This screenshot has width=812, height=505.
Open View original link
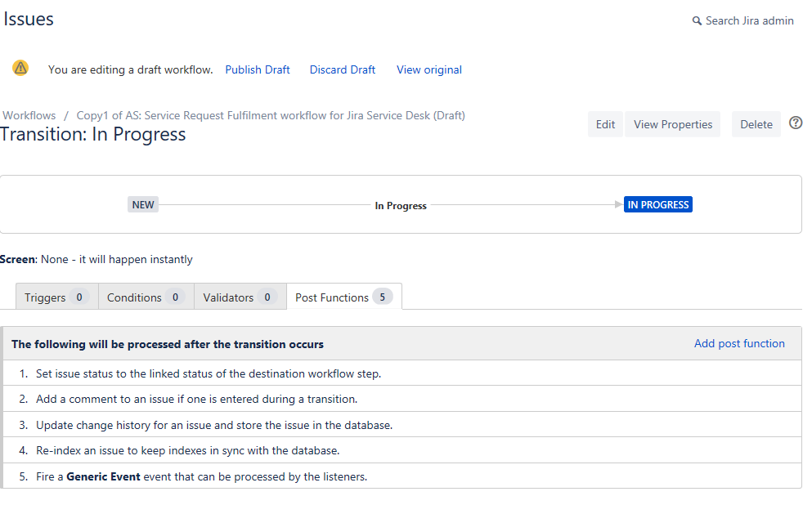[x=429, y=69]
